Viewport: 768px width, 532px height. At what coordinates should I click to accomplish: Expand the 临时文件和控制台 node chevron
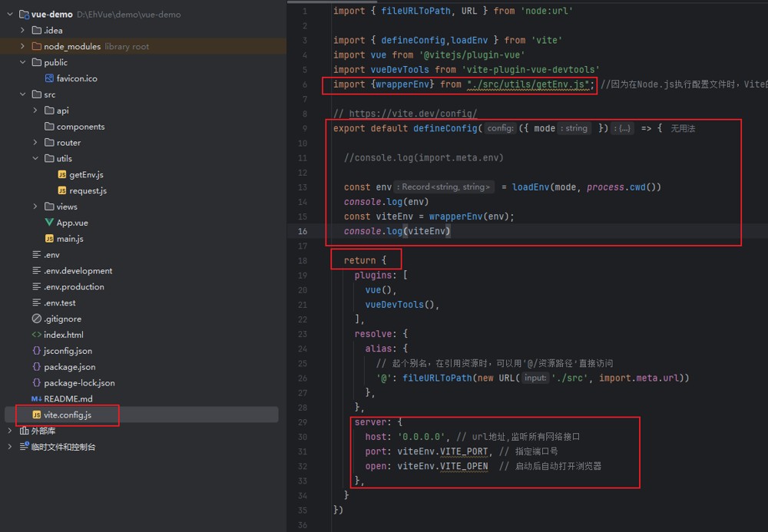[10, 446]
